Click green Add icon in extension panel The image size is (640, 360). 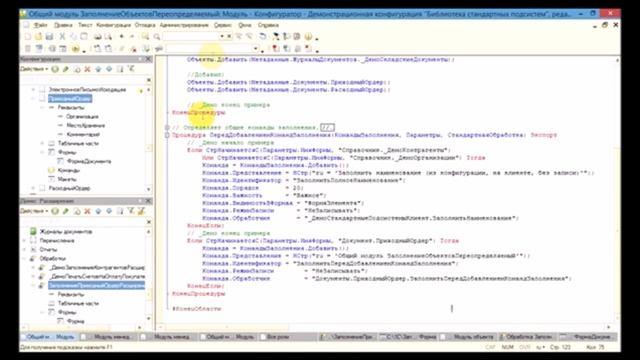pyautogui.click(x=55, y=211)
